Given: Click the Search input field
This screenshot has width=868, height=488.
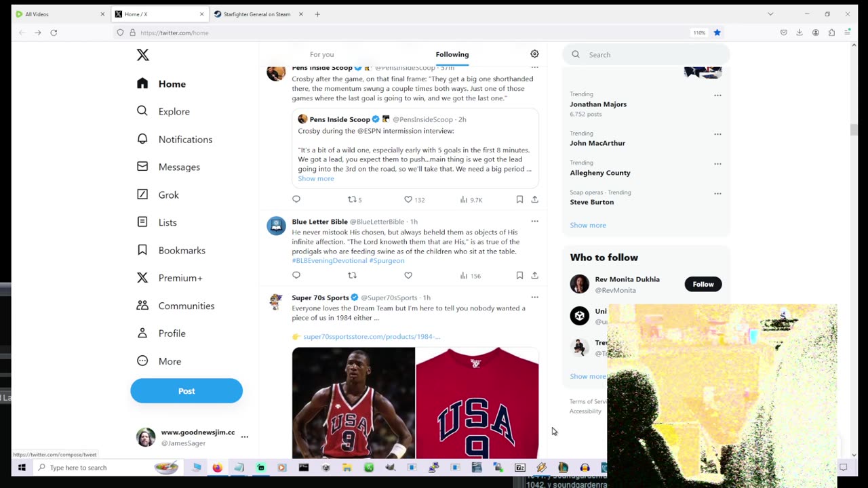Looking at the screenshot, I should point(646,54).
